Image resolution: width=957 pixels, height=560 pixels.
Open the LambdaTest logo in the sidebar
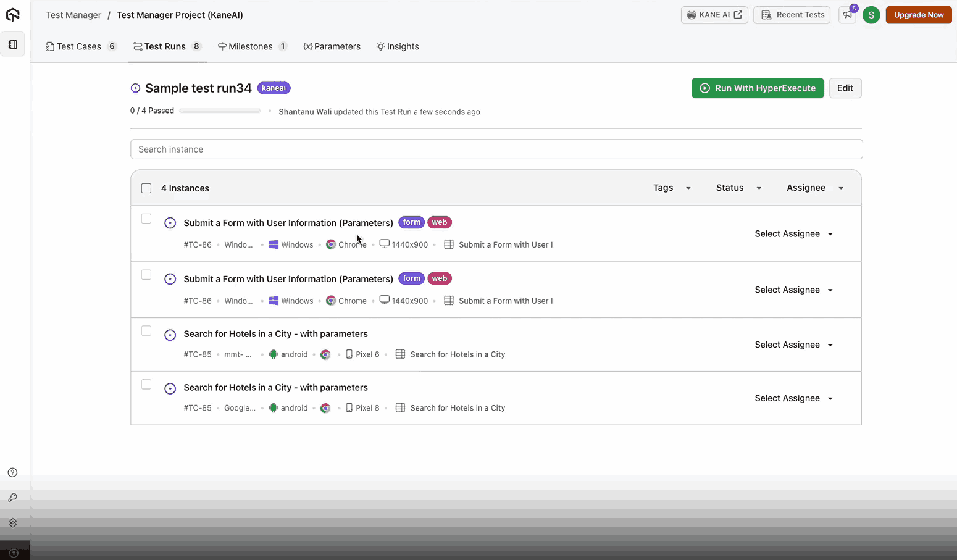(12, 15)
